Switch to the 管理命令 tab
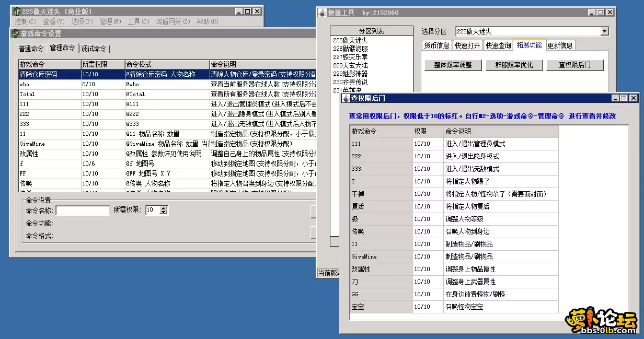This screenshot has height=339, width=644. click(x=62, y=48)
